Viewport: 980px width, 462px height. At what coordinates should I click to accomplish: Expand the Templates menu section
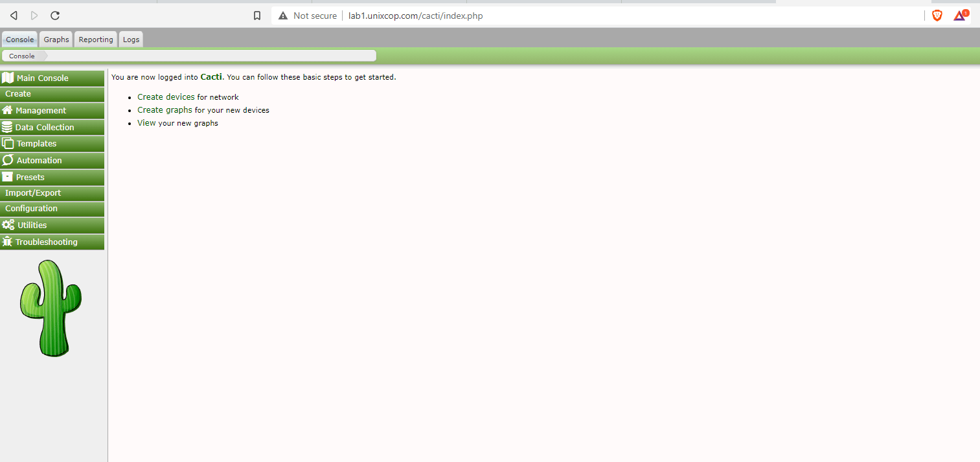tap(52, 143)
